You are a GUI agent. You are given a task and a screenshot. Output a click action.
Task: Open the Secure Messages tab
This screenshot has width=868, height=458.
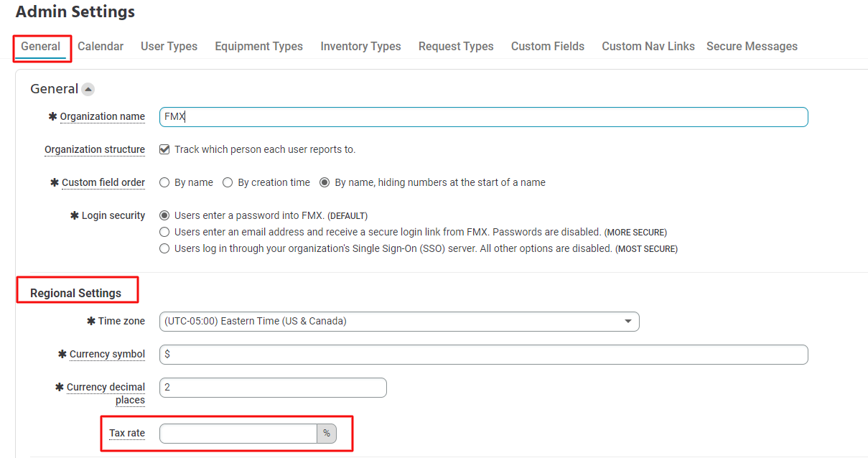(x=752, y=45)
